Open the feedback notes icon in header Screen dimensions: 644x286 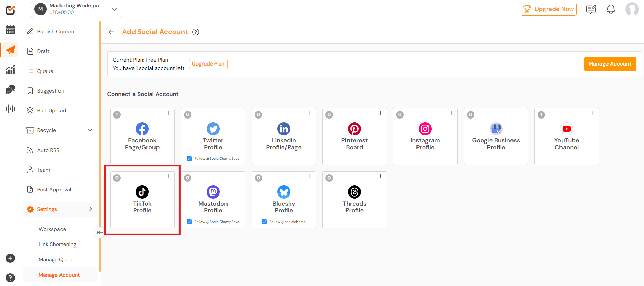click(x=591, y=9)
